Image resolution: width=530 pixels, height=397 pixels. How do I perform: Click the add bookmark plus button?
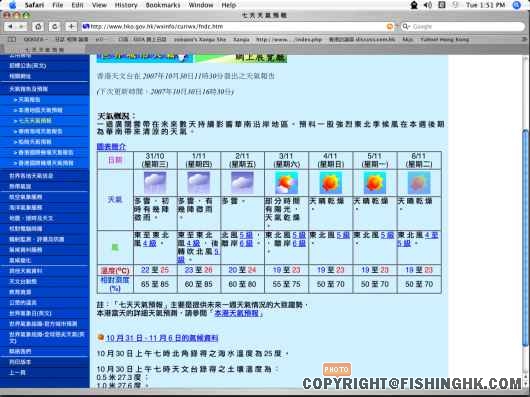[x=71, y=26]
